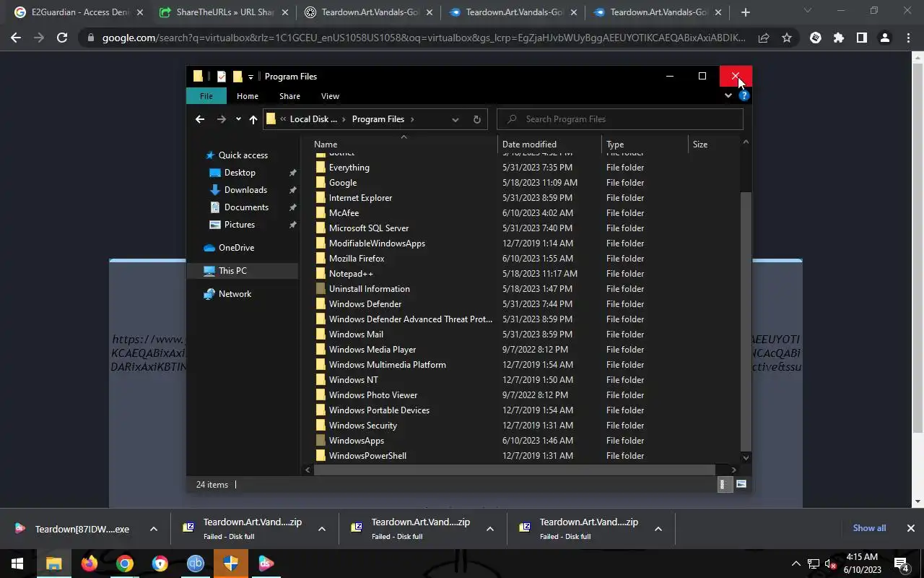This screenshot has width=924, height=578.
Task: Click the Search Program Files box
Action: 620,119
